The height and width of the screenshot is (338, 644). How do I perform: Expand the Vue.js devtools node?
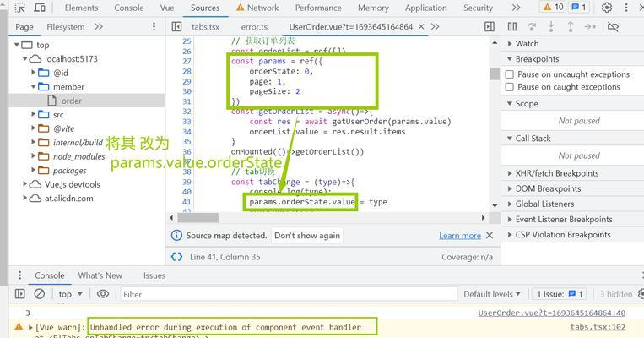click(25, 184)
